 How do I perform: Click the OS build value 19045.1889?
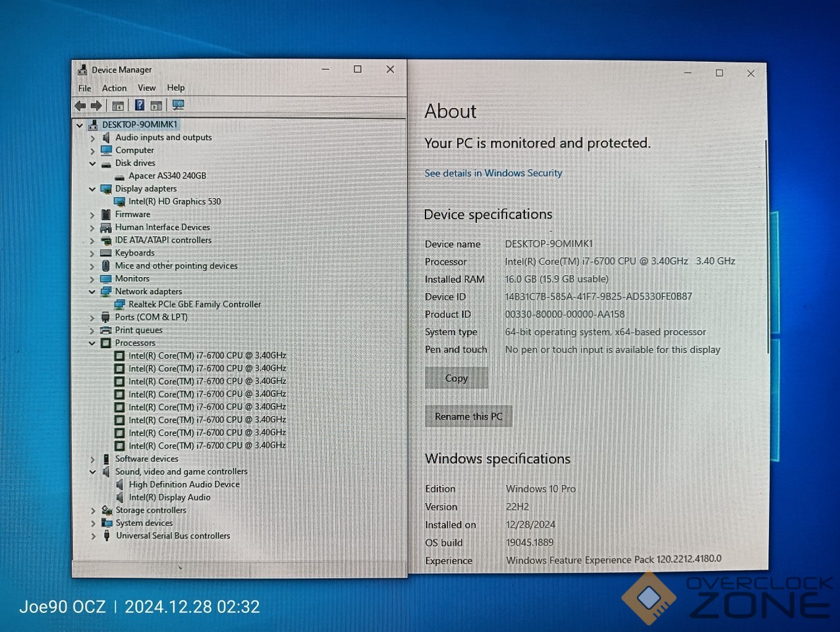tap(530, 543)
